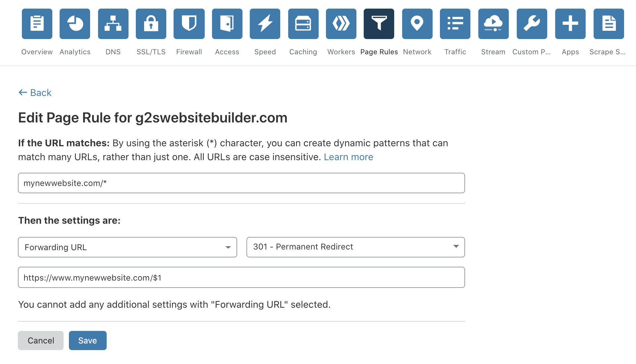Open the Network settings panel
The height and width of the screenshot is (364, 636).
tap(417, 24)
